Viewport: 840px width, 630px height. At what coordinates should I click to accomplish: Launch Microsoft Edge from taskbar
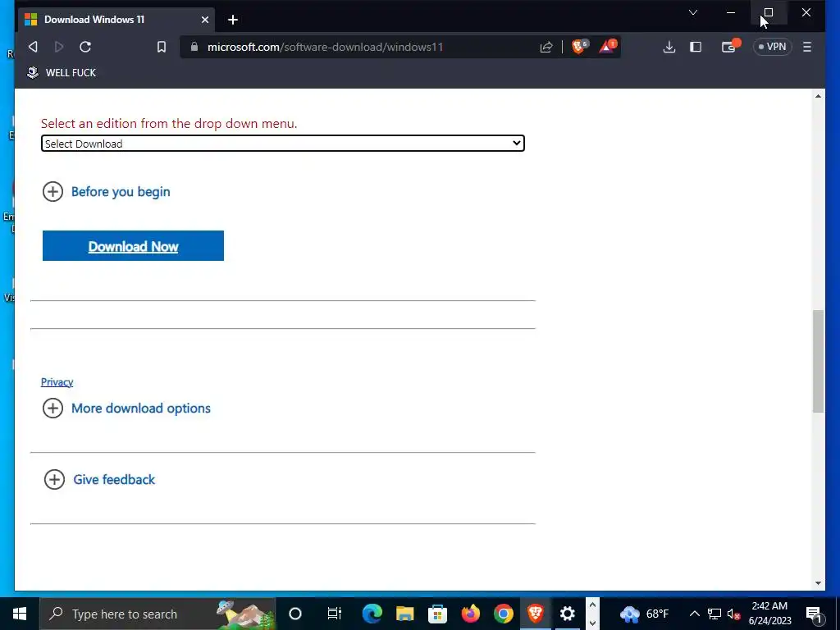372,614
